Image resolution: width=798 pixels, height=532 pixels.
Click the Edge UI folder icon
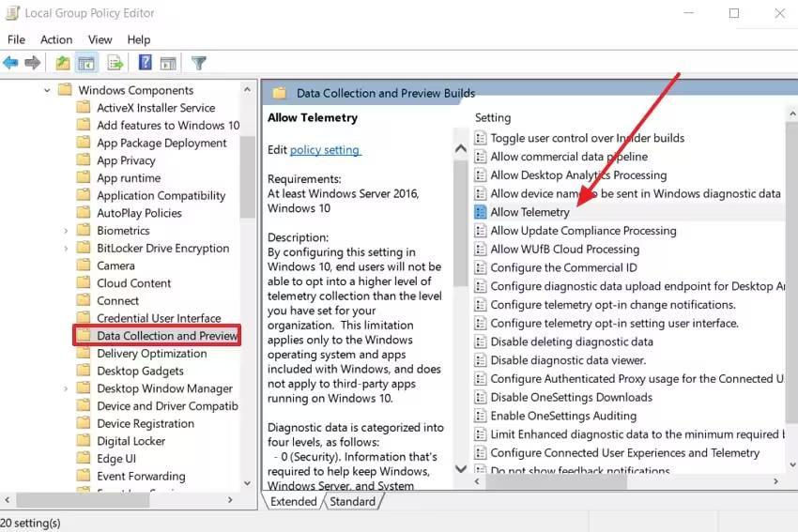tap(83, 458)
